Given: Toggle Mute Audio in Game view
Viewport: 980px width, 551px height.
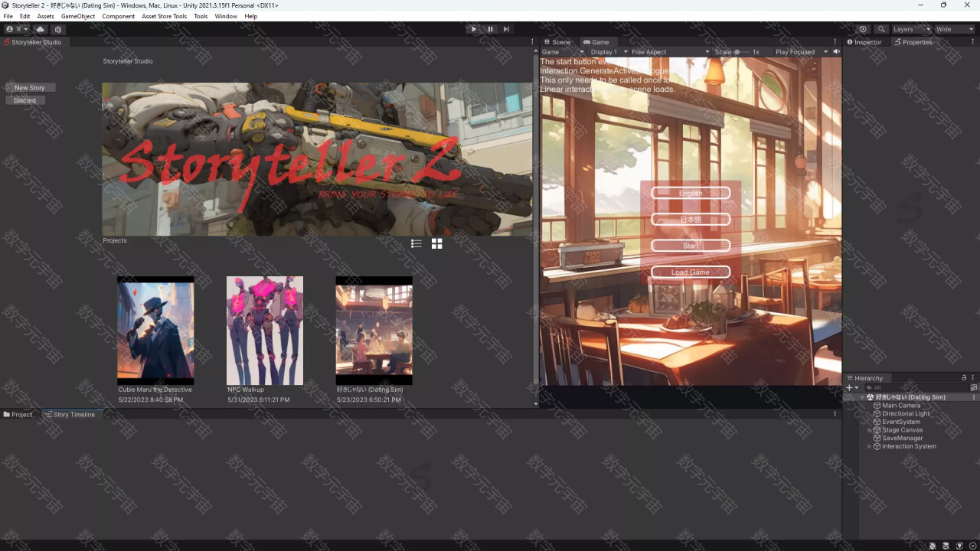Looking at the screenshot, I should [836, 52].
